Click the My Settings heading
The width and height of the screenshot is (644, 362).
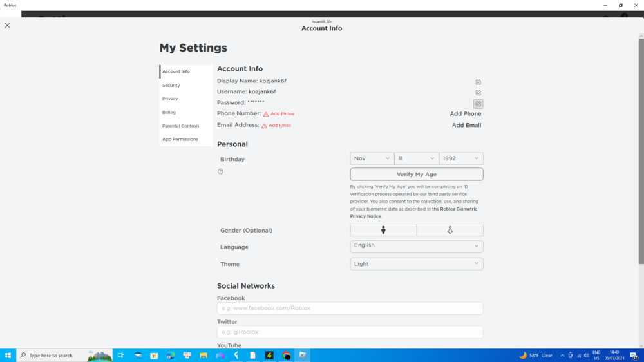[x=193, y=48]
